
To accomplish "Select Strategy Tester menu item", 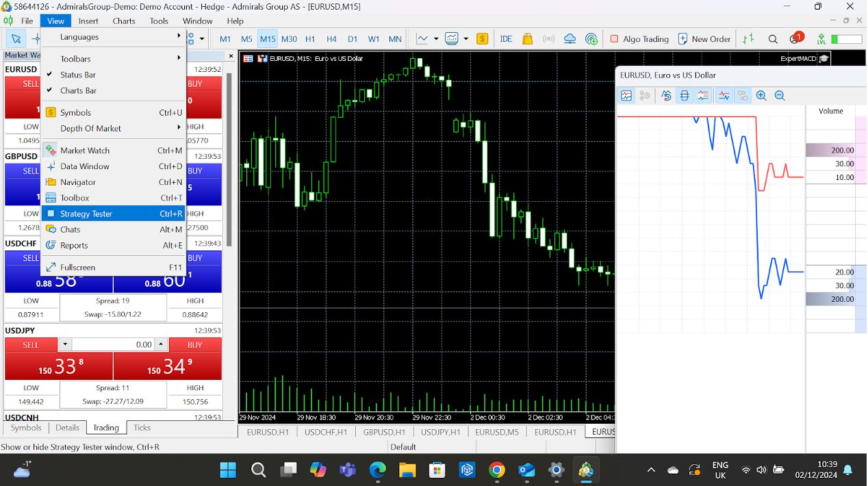I will tap(114, 214).
